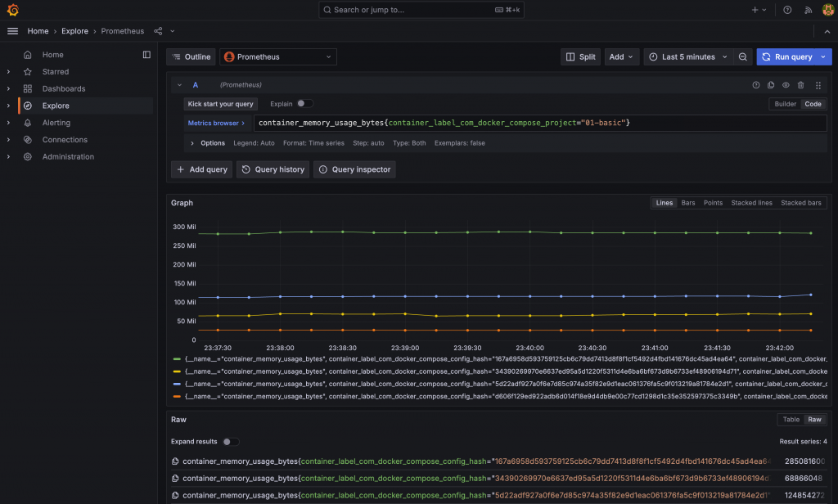The height and width of the screenshot is (504, 838).
Task: Turn on the Expand results switch
Action: click(x=231, y=442)
